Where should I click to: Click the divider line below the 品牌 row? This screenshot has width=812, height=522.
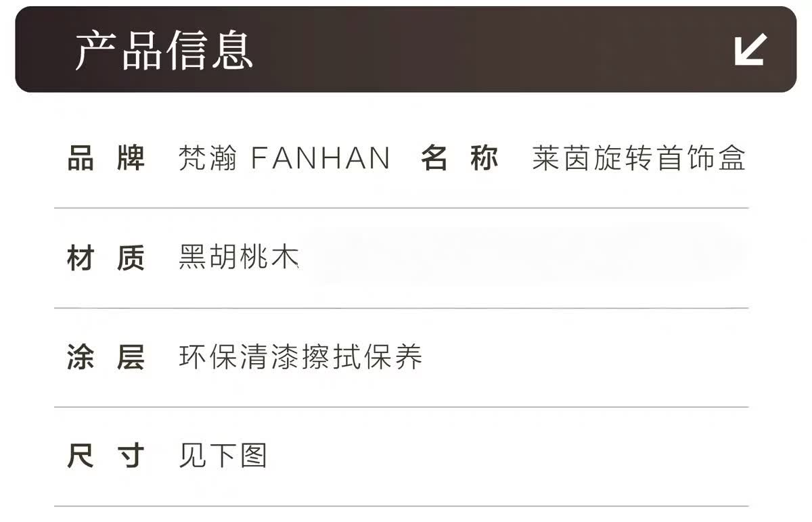[401, 208]
